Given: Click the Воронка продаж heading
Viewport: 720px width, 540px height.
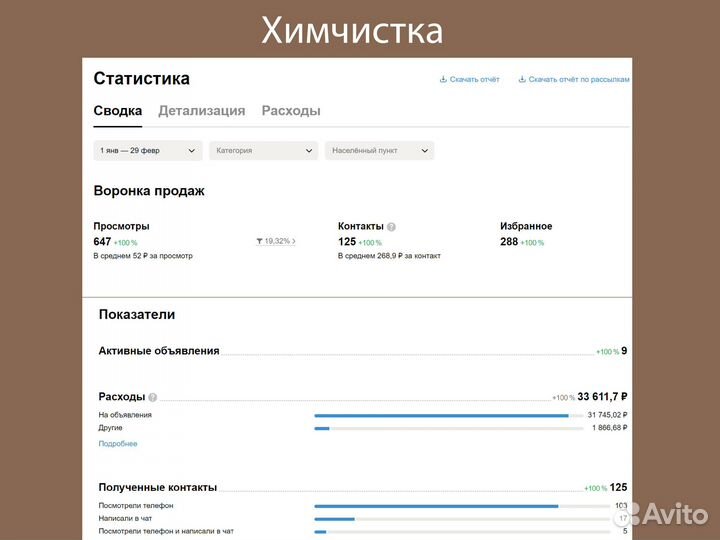Looking at the screenshot, I should (149, 191).
